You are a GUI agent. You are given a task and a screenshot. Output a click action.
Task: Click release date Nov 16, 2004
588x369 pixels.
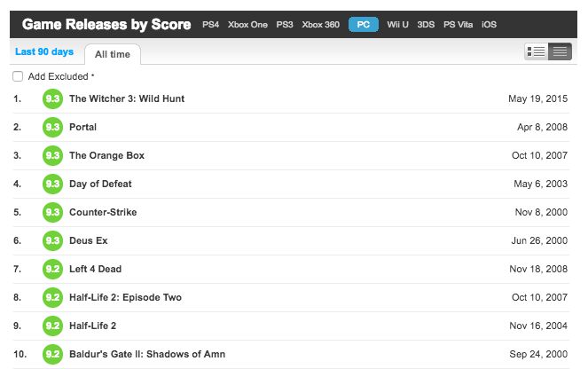tap(538, 326)
